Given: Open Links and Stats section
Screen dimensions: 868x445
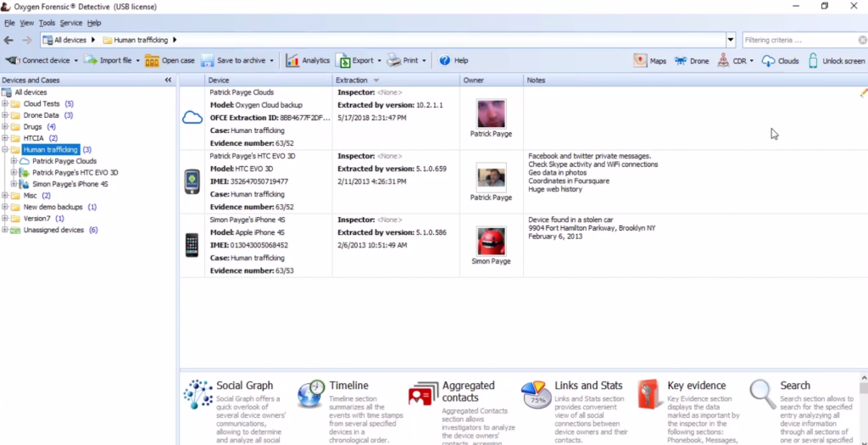Looking at the screenshot, I should tap(588, 386).
